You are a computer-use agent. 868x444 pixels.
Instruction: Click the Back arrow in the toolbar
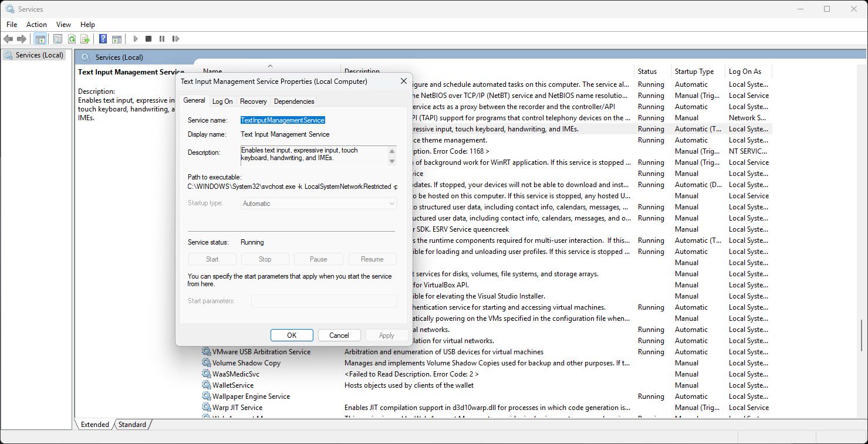click(8, 39)
